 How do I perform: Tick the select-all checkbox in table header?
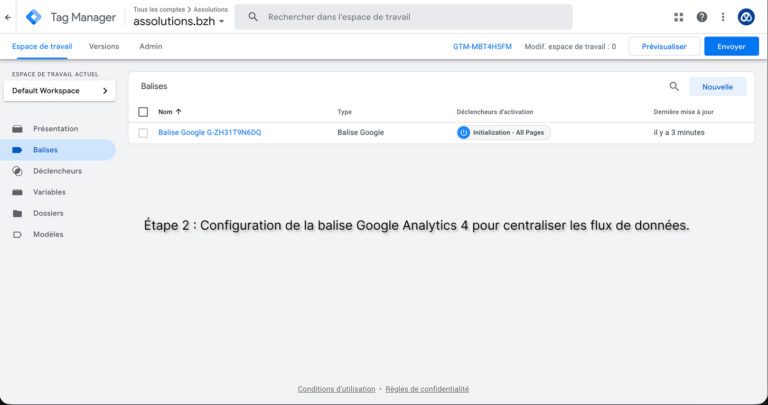(x=143, y=112)
